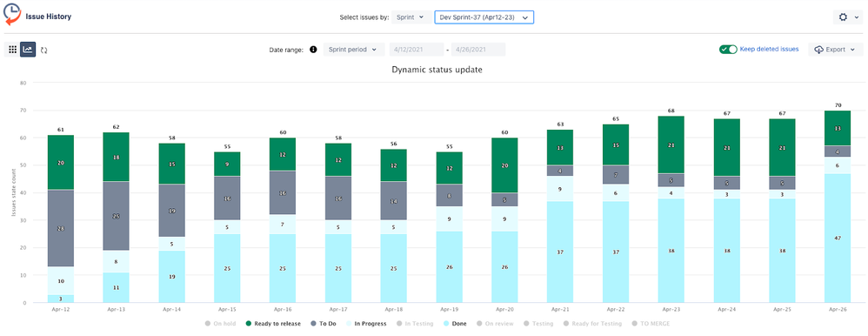Click the refresh data icon
The width and height of the screenshot is (868, 336).
(44, 50)
